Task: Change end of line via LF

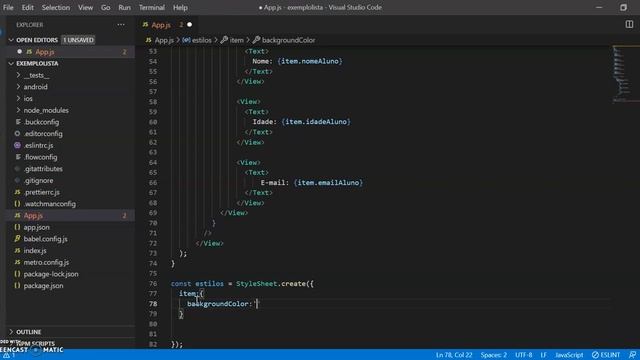Action: point(543,355)
